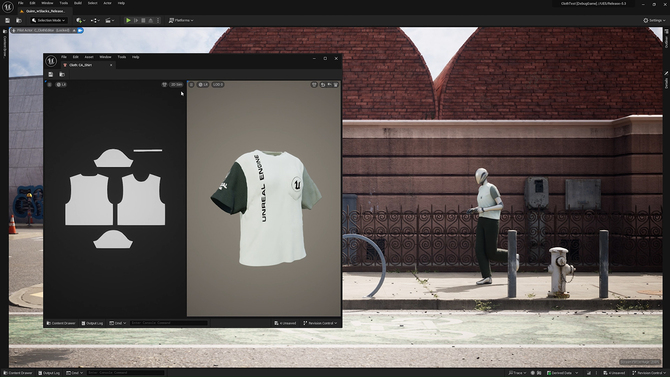Screen dimensions: 670x377
Task: Select the collar pattern piece in 2D view
Action: coord(148,150)
